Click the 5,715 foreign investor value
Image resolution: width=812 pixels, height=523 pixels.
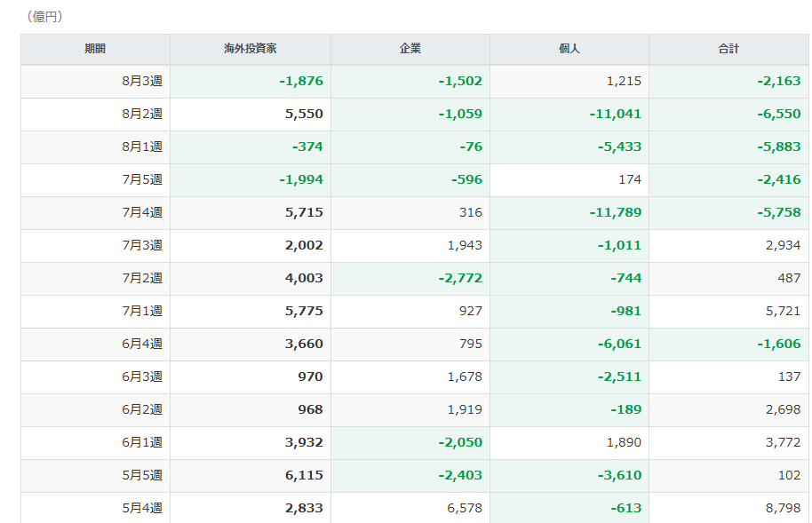pyautogui.click(x=304, y=212)
